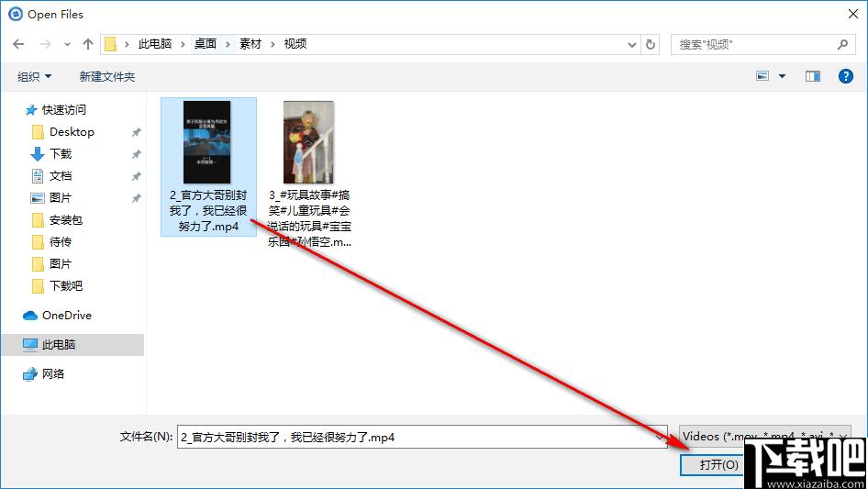
Task: Expand chevron after 素材 in breadcrumb
Action: click(273, 44)
